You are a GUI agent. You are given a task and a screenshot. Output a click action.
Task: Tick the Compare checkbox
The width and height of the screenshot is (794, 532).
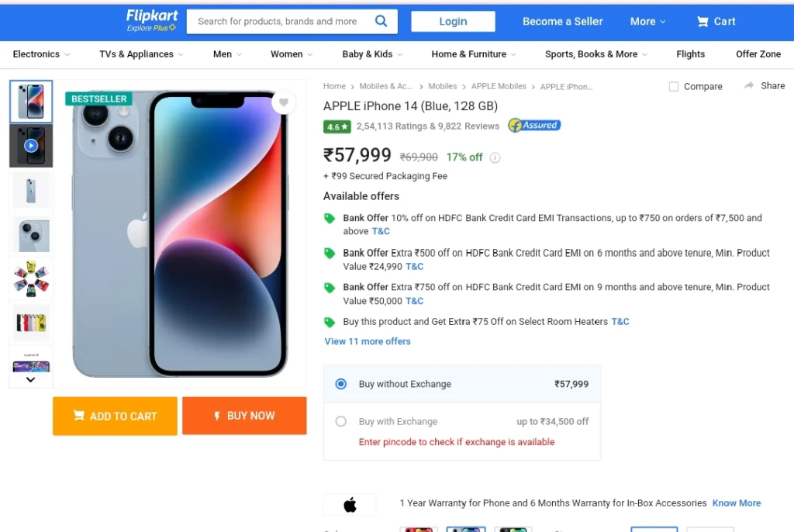click(x=674, y=87)
